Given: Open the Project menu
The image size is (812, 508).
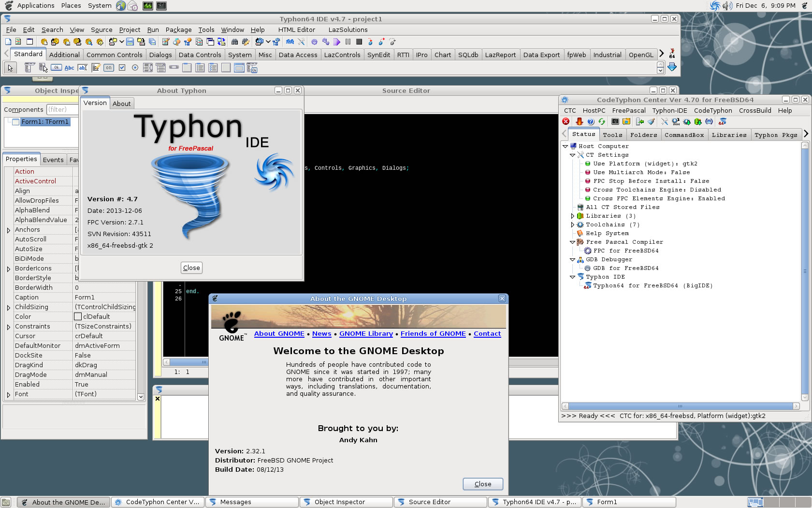Looking at the screenshot, I should tap(130, 30).
